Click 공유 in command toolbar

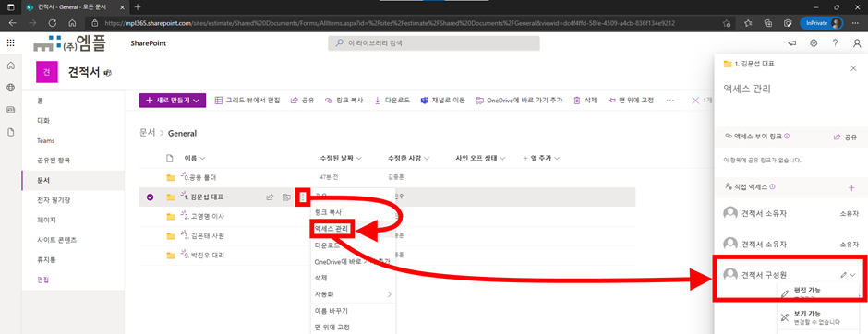tap(302, 100)
